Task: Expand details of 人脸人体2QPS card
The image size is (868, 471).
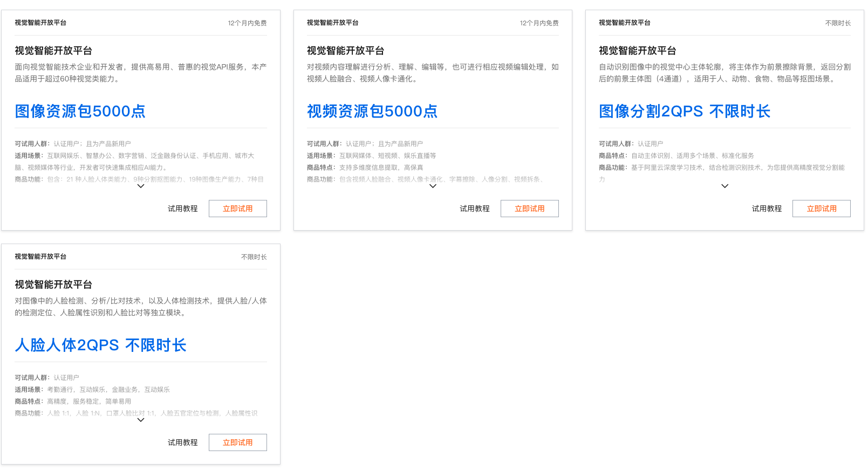Action: pos(141,420)
